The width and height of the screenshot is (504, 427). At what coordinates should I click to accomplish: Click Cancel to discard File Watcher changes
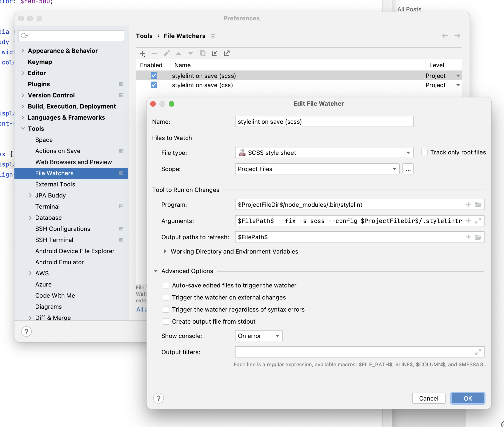pyautogui.click(x=429, y=398)
